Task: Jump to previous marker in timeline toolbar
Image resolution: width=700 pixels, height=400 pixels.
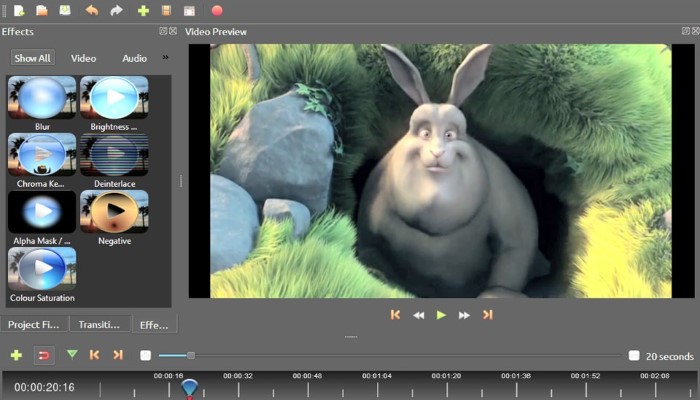Action: [94, 355]
